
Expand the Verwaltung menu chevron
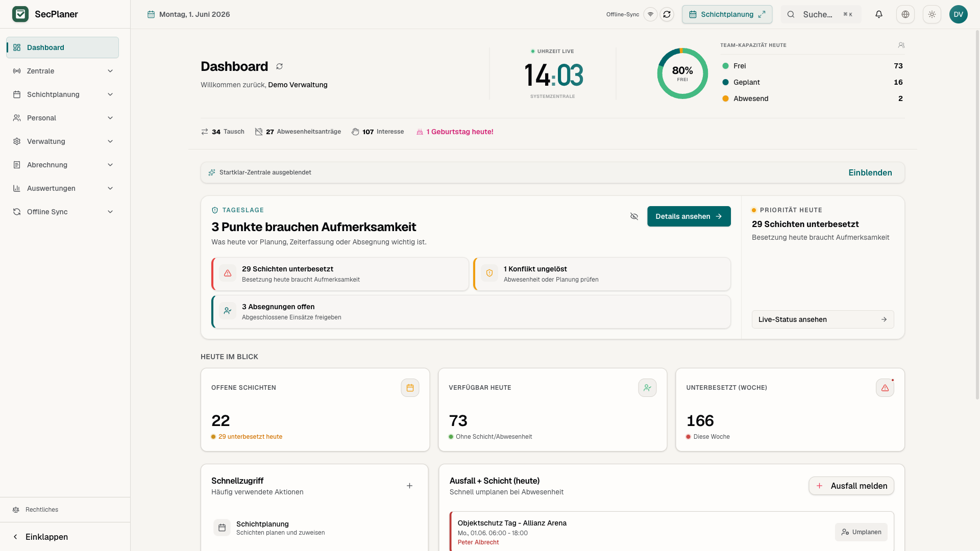[x=110, y=141]
